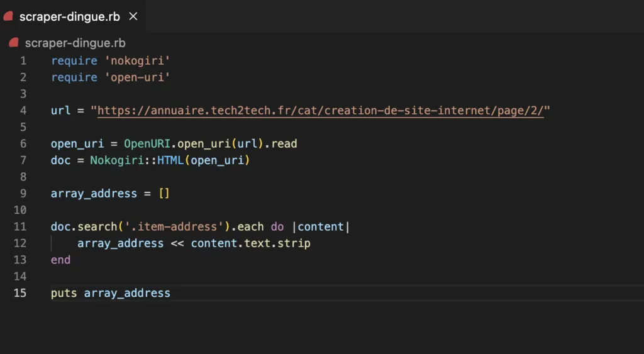
Task: Click the << operator on line 12
Action: [x=177, y=243]
